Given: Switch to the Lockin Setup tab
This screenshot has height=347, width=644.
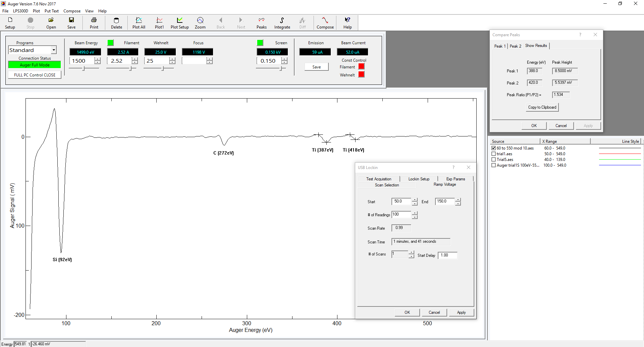Looking at the screenshot, I should (419, 179).
